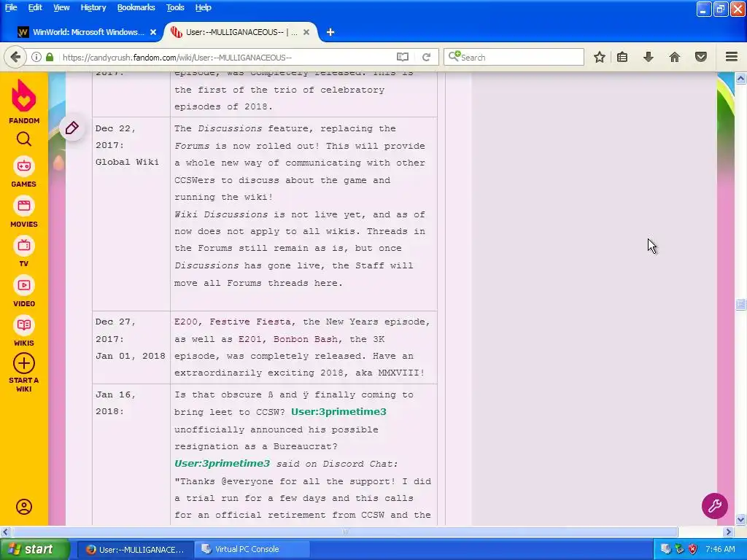The height and width of the screenshot is (560, 747).
Task: Click the taskbar clock 7:46 AM
Action: pos(720,549)
